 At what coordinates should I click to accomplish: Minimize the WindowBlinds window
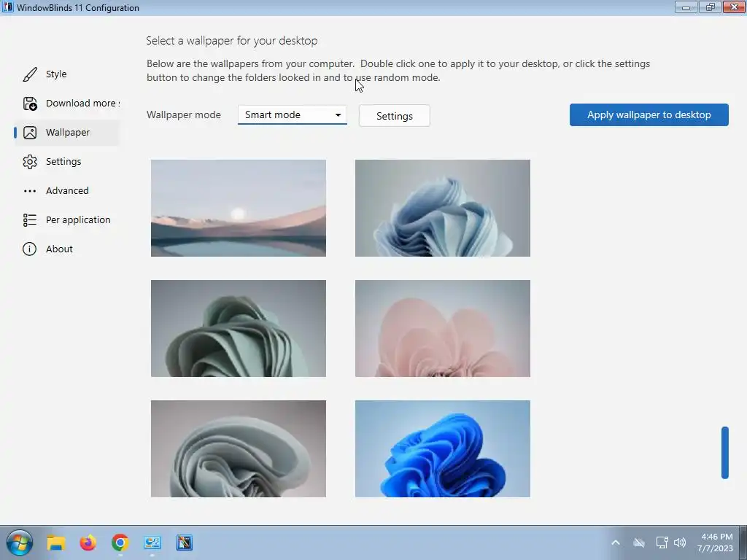(x=686, y=7)
